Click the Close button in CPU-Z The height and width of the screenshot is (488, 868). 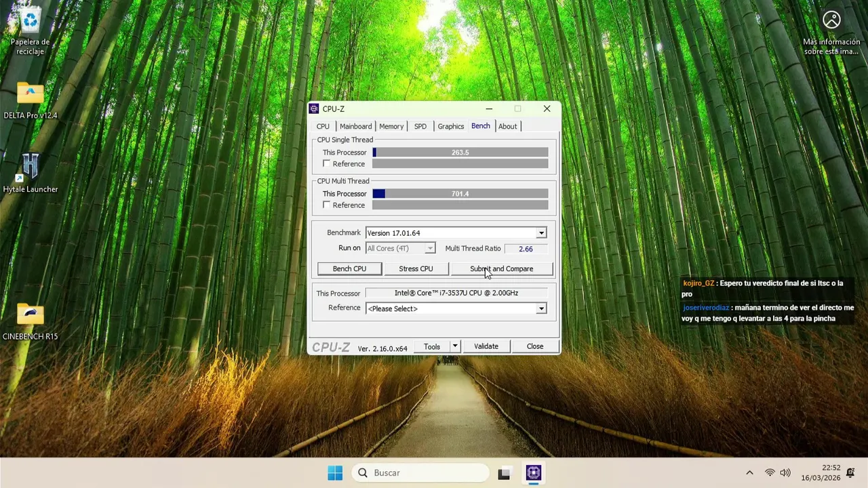tap(535, 346)
